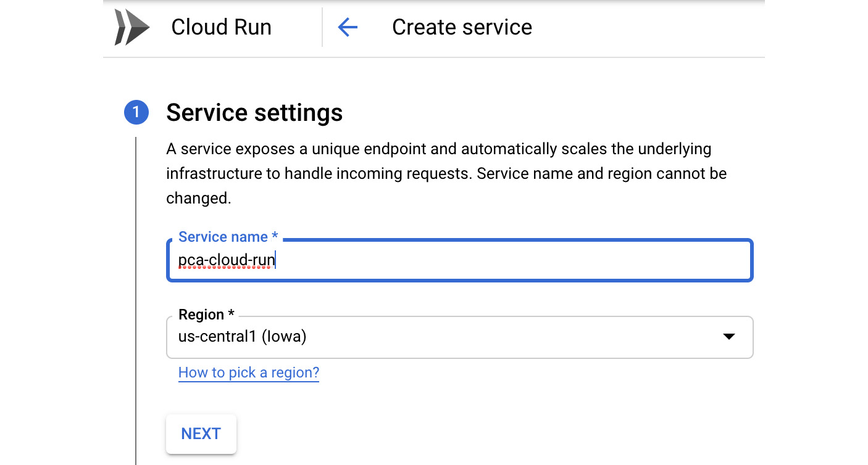Click the NEXT button
Viewport: 868px width, 465px height.
click(x=201, y=434)
